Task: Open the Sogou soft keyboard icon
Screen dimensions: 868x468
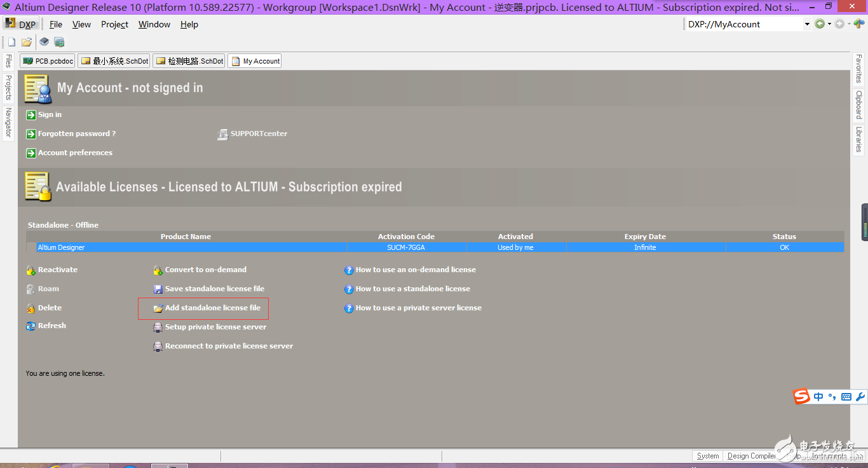Action: [846, 397]
